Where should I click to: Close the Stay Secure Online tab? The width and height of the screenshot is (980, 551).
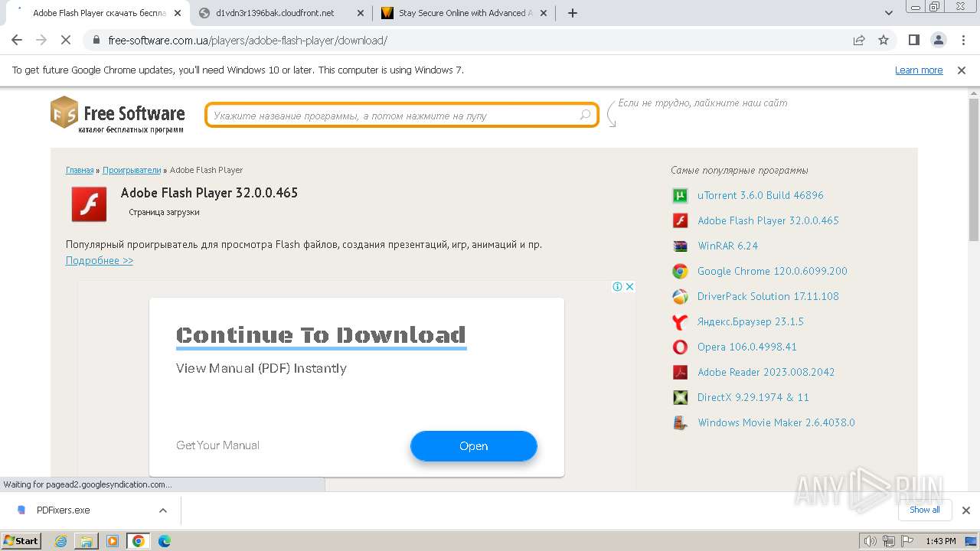[x=544, y=13]
